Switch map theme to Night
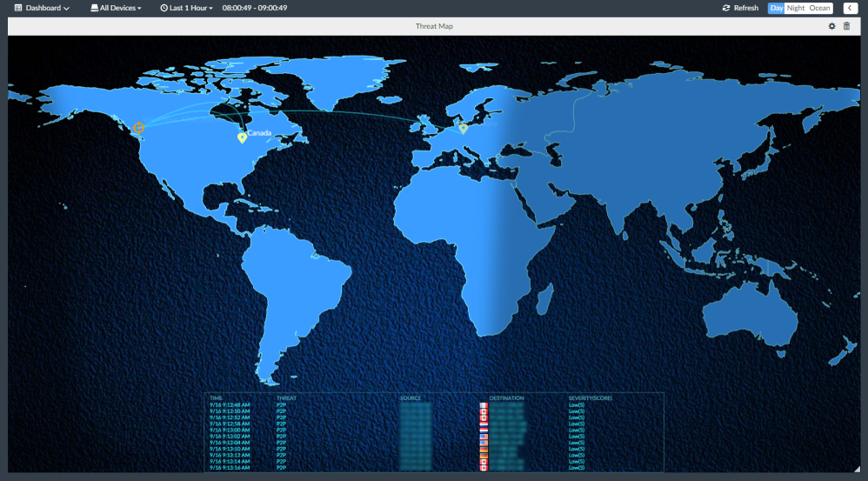This screenshot has width=868, height=481. [x=796, y=8]
